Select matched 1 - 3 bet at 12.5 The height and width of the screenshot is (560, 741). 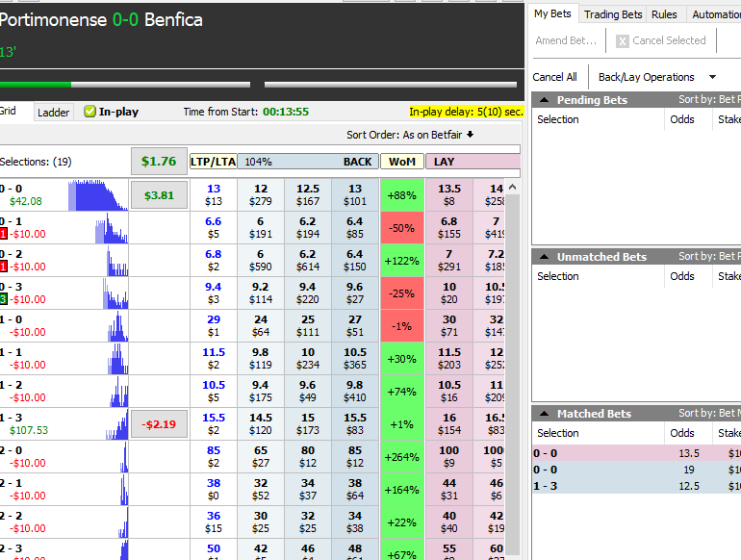tap(636, 486)
